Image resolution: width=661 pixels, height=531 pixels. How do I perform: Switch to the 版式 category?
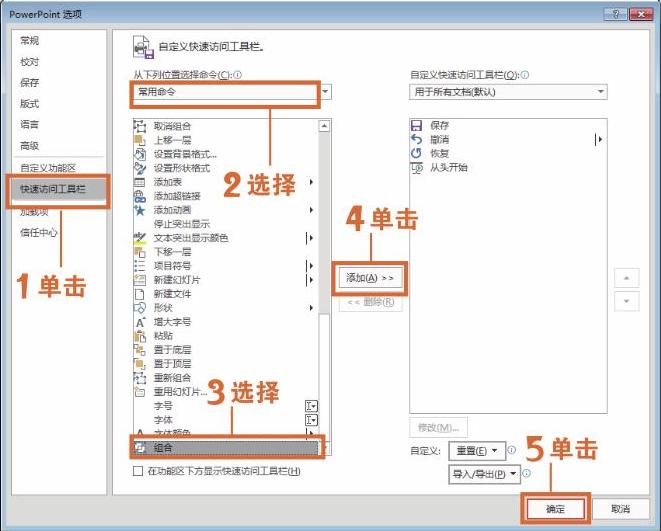point(30,103)
